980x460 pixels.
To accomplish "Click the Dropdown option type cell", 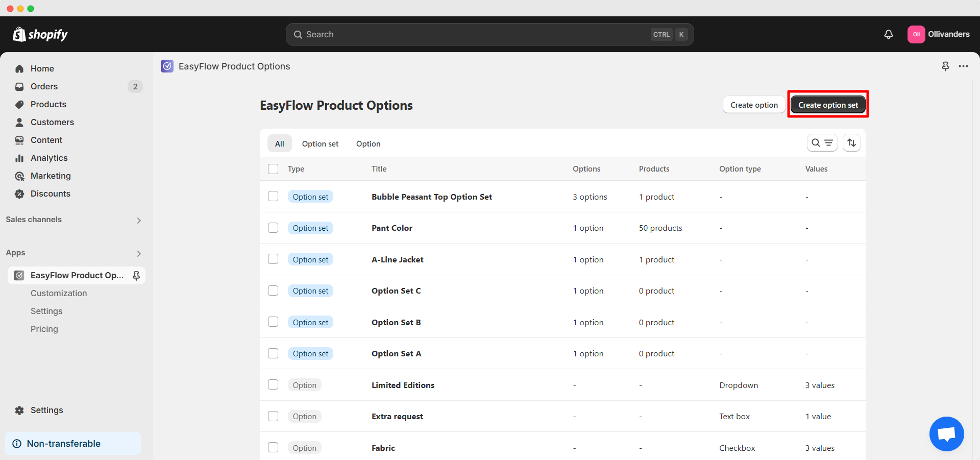I will coord(739,385).
